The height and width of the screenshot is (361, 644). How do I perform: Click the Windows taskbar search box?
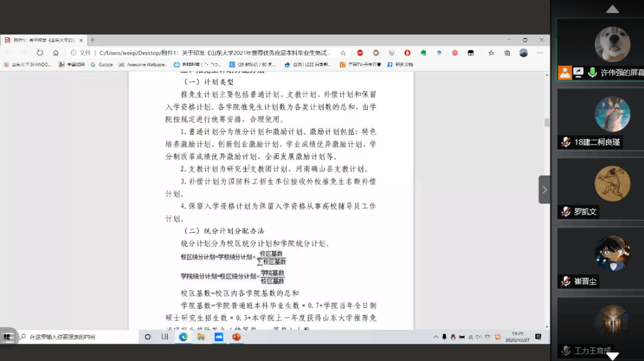tap(75, 337)
